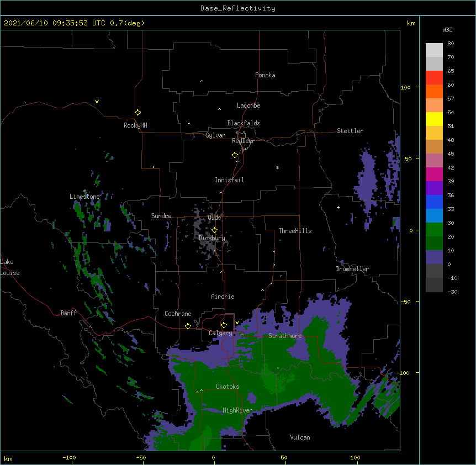Click the yellow diamond marker above Calgary label
The image size is (476, 465).
point(224,325)
